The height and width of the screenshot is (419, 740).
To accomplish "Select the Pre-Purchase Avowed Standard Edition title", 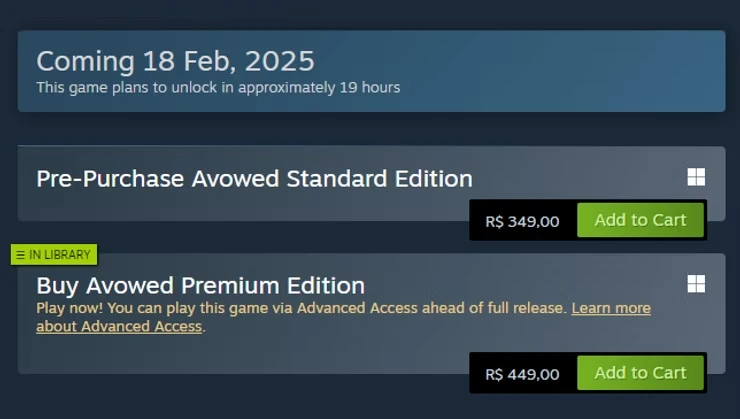I will pos(254,179).
